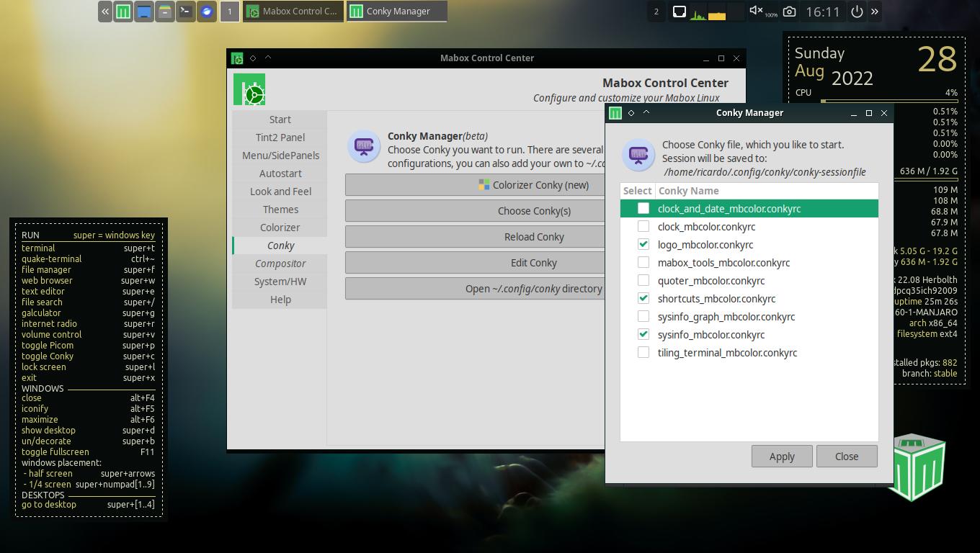980x553 pixels.
Task: Select the tiling_terminal_mbcolor.conkyrc name text
Action: pos(727,353)
